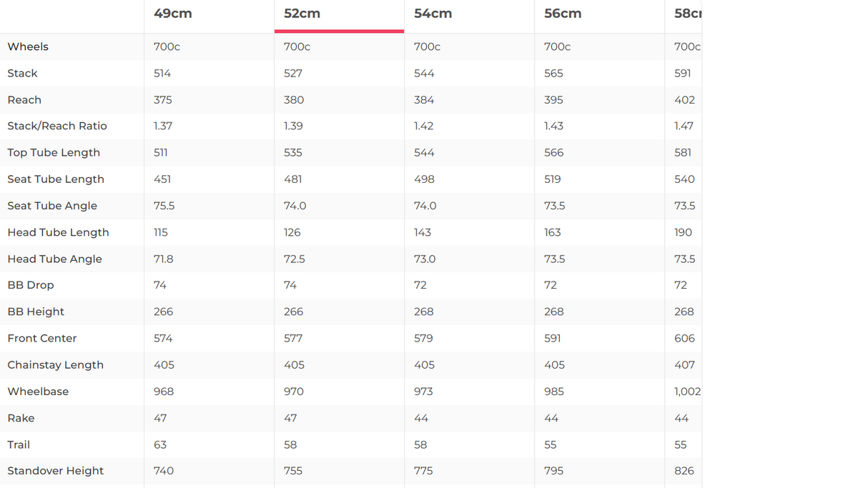Choose the 56cm size column header
This screenshot has height=488, width=868.
click(563, 14)
